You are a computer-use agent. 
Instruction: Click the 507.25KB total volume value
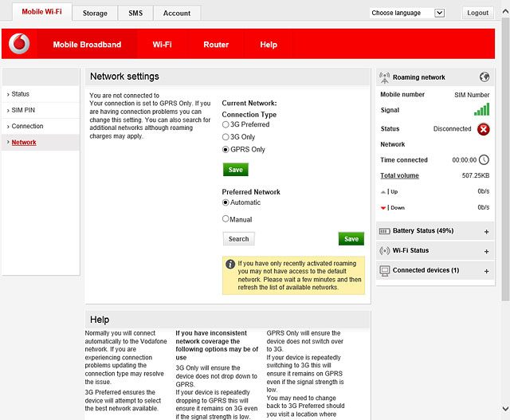point(476,175)
